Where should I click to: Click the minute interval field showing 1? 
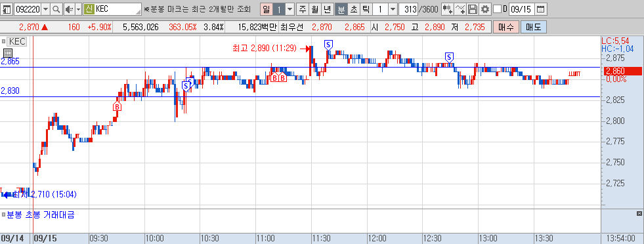tap(380, 9)
